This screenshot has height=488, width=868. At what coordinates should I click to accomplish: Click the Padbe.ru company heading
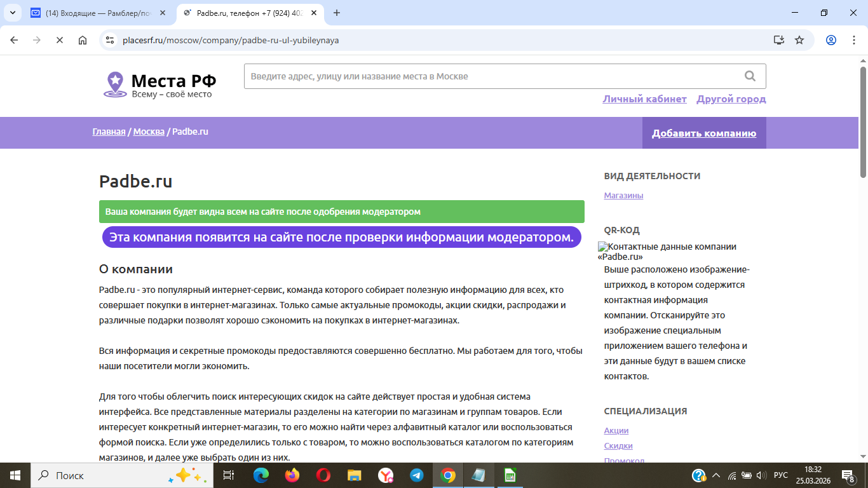click(x=136, y=182)
